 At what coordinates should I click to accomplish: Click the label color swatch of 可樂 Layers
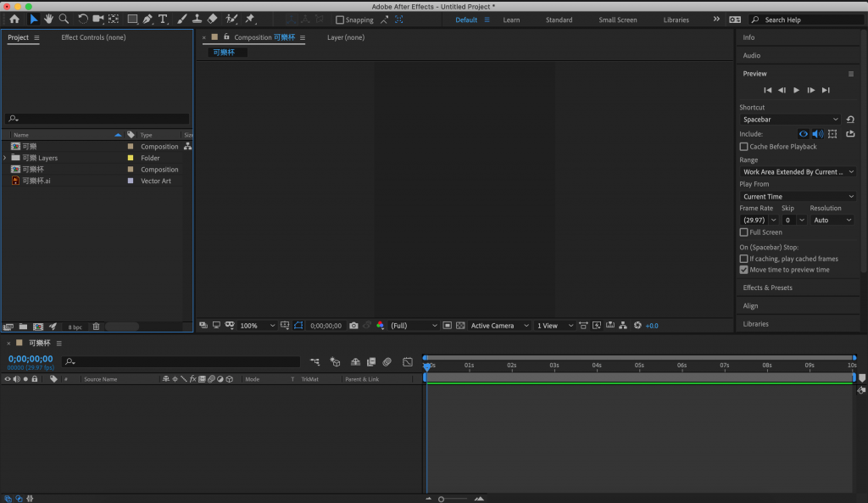(131, 158)
